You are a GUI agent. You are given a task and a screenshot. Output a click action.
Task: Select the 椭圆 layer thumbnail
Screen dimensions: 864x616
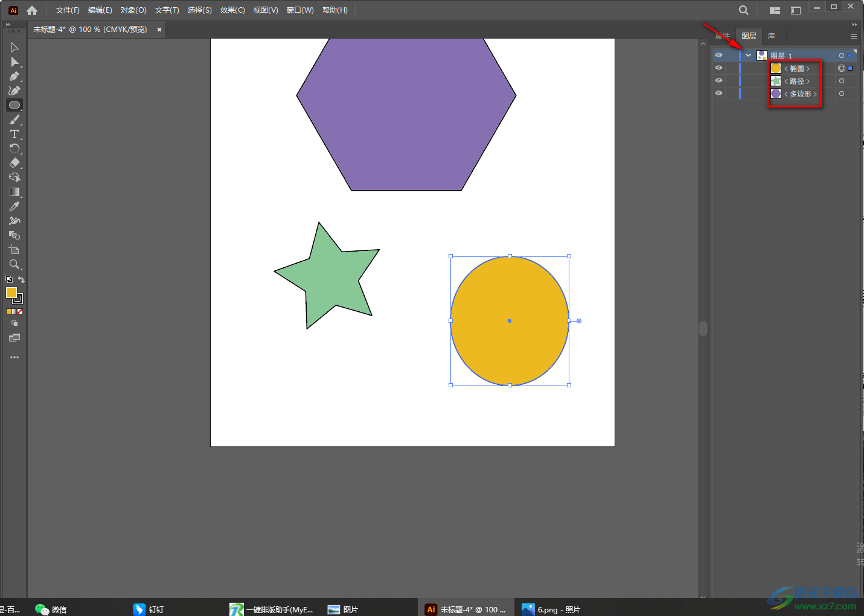(x=776, y=68)
